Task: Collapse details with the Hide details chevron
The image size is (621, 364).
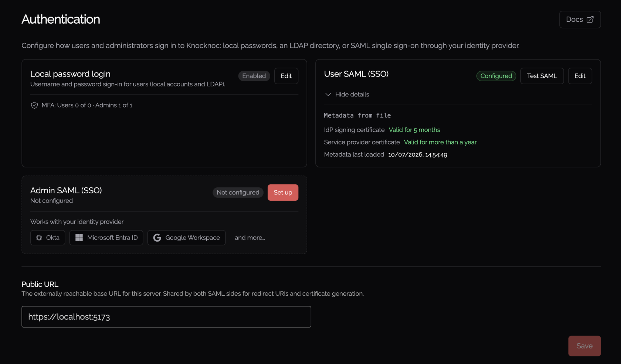Action: [328, 95]
